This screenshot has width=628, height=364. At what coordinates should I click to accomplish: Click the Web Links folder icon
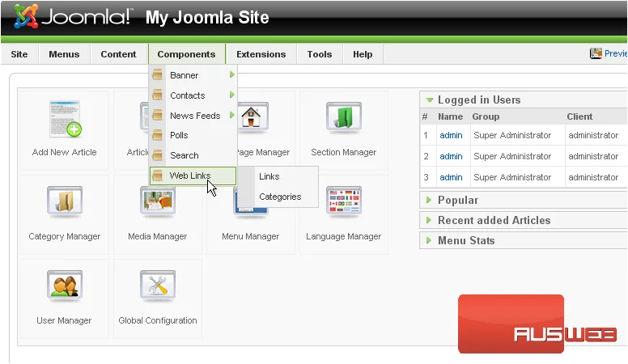[157, 176]
